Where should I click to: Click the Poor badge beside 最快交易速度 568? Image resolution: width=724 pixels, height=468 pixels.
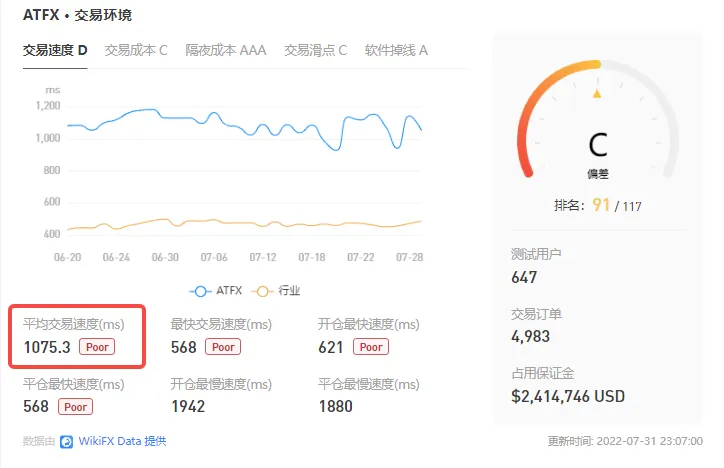click(x=223, y=347)
